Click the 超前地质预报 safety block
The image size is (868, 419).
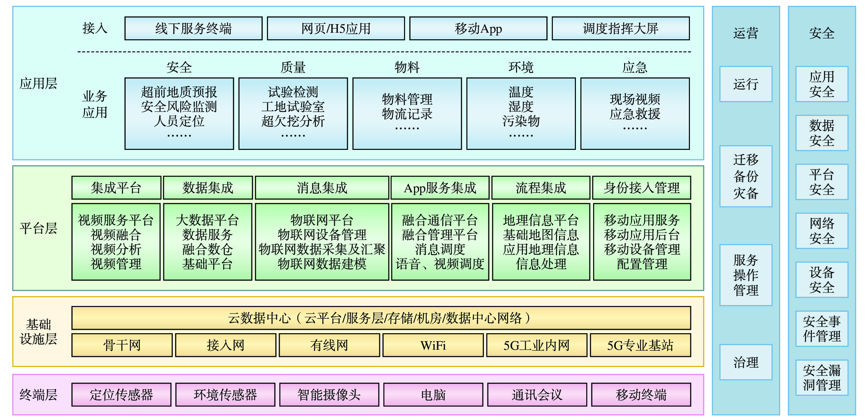click(179, 113)
